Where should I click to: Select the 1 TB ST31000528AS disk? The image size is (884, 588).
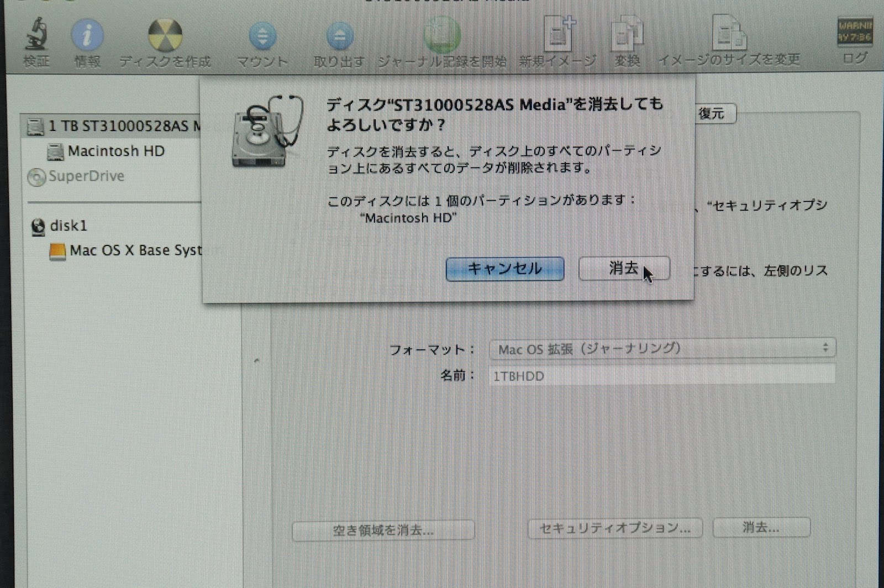pyautogui.click(x=113, y=126)
